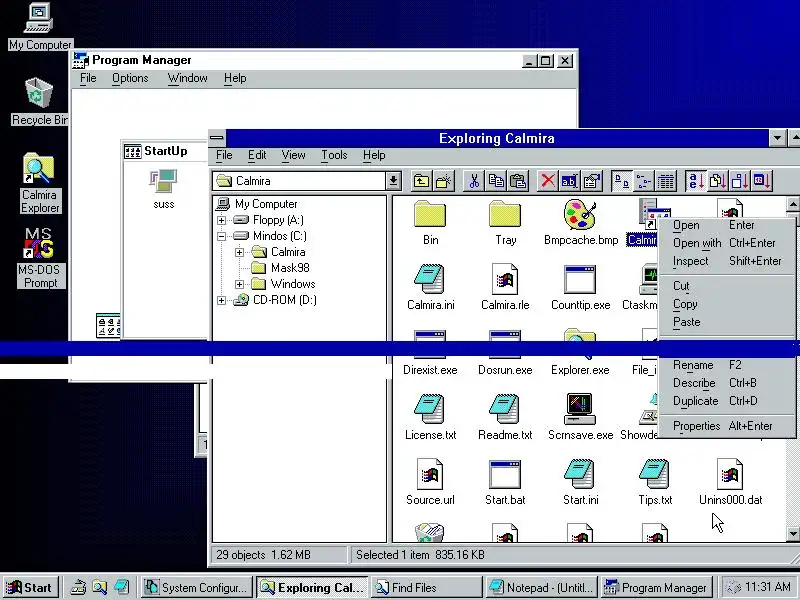Choose Rename from context menu
This screenshot has width=800, height=600.
727,365
